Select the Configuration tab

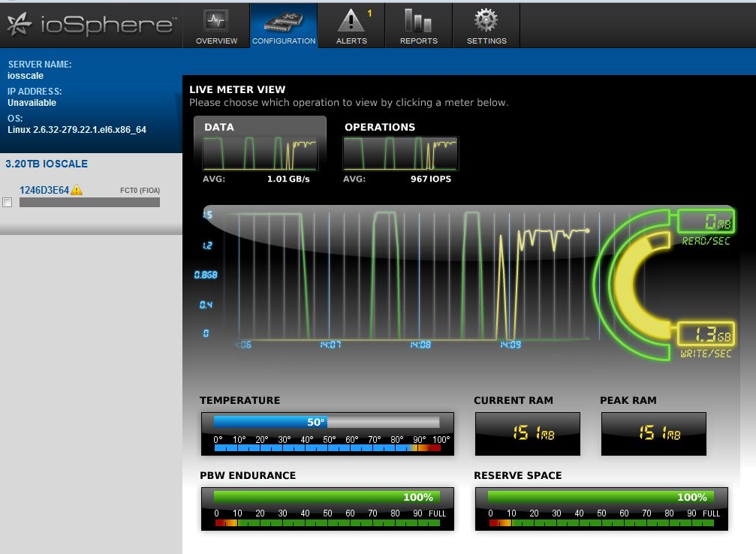(284, 26)
